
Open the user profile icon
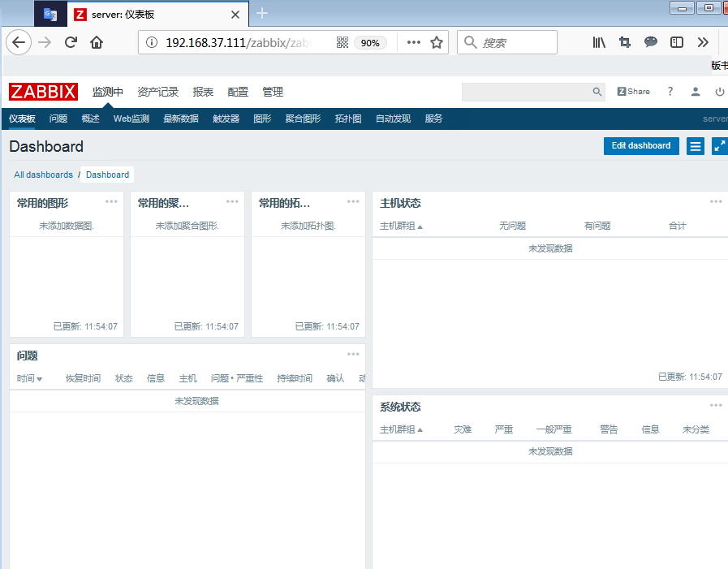point(696,92)
